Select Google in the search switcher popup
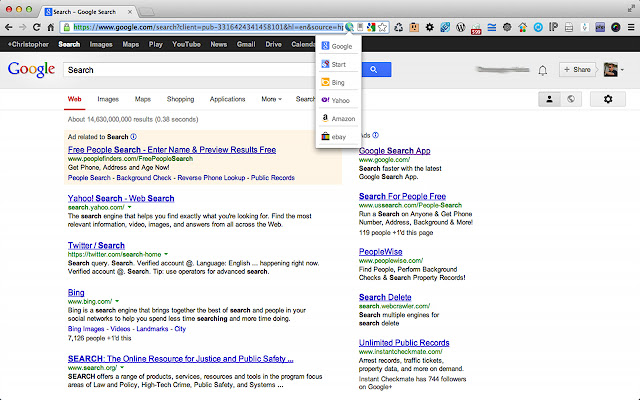Screen dimensions: 640x400 [x=337, y=46]
